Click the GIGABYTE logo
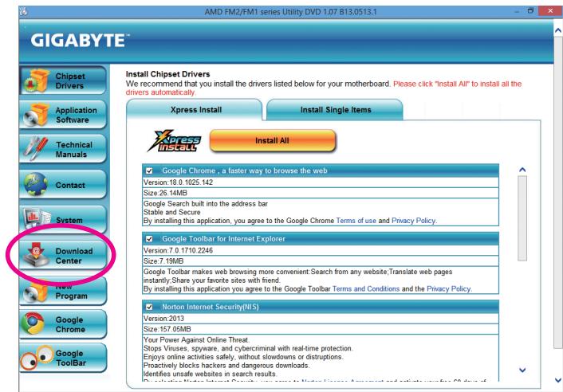 click(80, 40)
